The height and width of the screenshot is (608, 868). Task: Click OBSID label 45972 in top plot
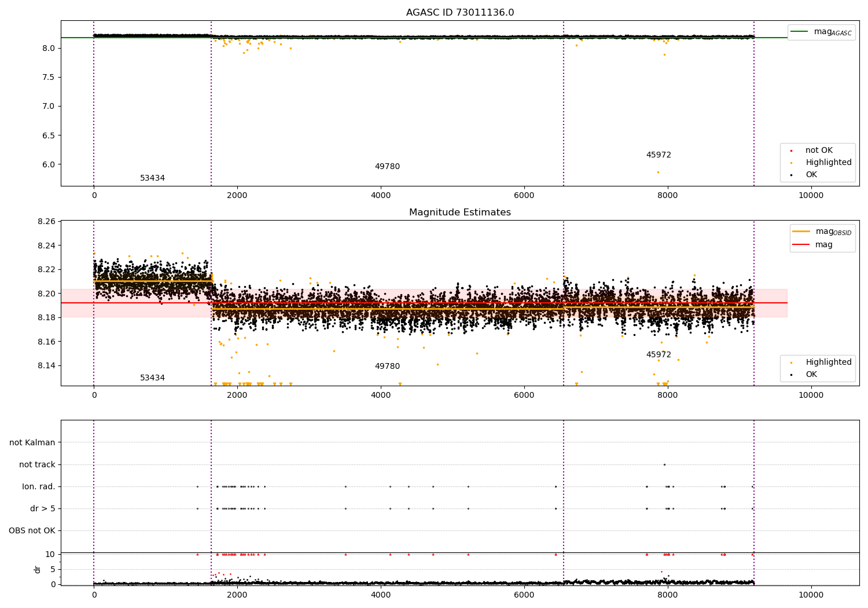click(x=659, y=155)
